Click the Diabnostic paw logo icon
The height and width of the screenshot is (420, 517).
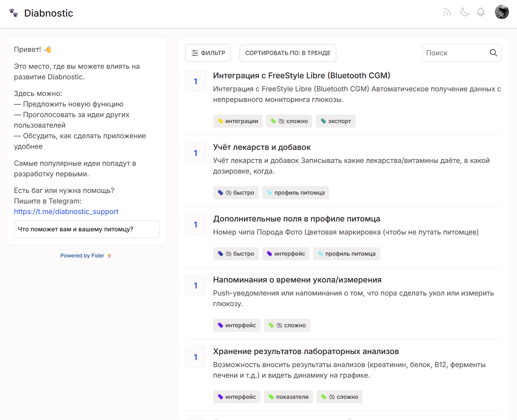pyautogui.click(x=13, y=13)
